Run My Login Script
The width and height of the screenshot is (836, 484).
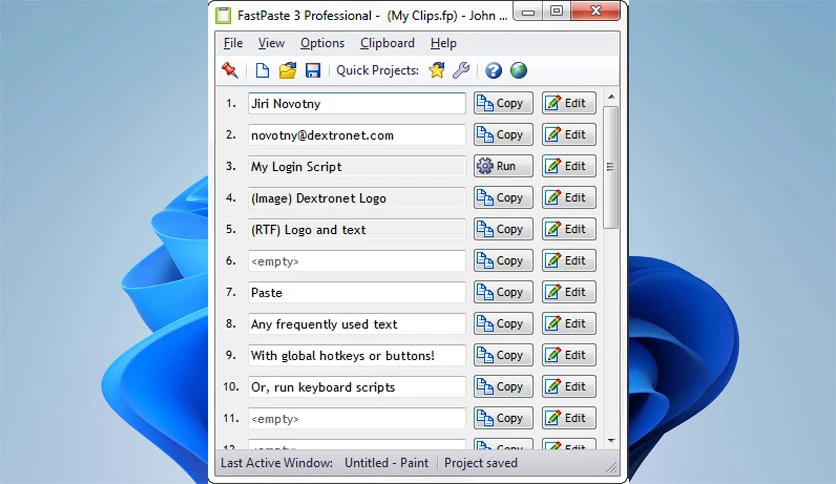coord(503,166)
